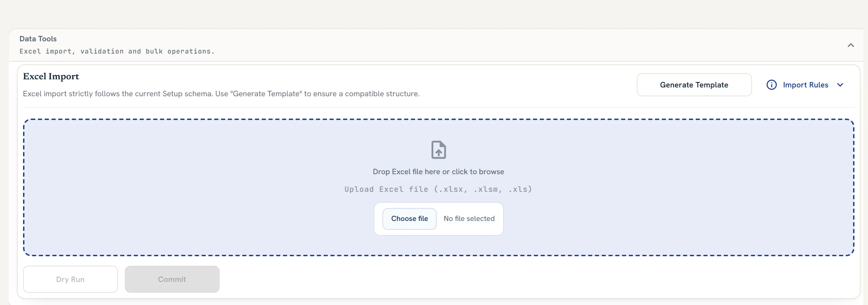Click the 'Excel import strictly follows' description text
The width and height of the screenshot is (868, 305).
(221, 94)
